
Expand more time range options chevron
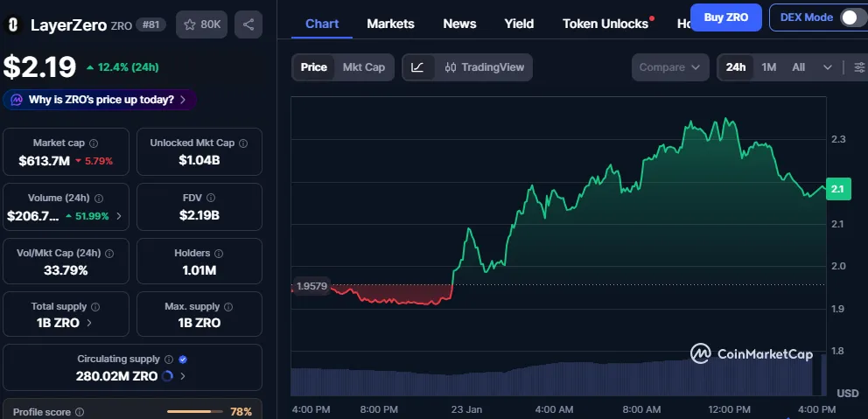point(828,67)
